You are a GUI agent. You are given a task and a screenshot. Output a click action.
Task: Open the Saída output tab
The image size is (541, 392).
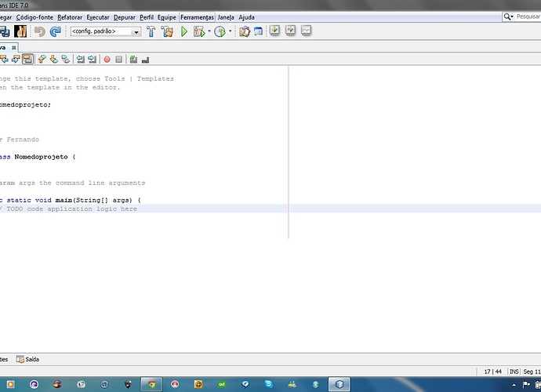coord(27,359)
